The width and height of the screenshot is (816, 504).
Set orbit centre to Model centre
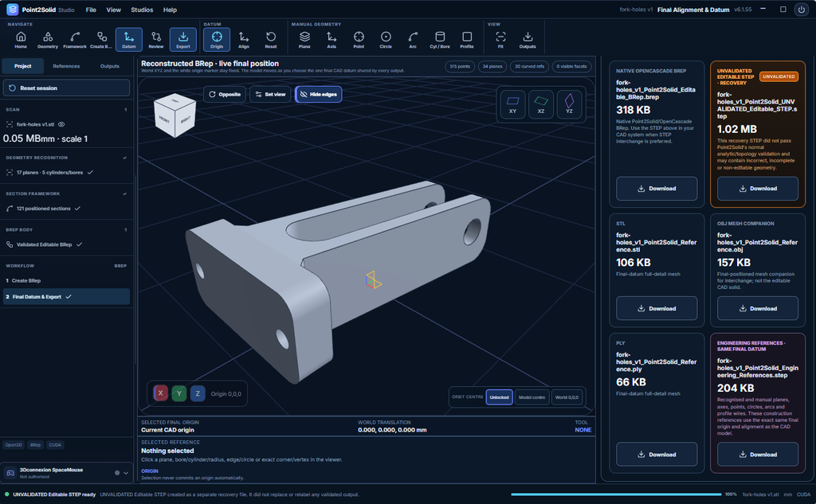(532, 397)
